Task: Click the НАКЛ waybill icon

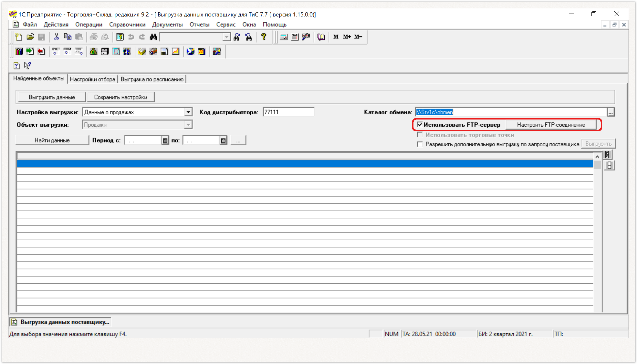Action: tap(67, 51)
